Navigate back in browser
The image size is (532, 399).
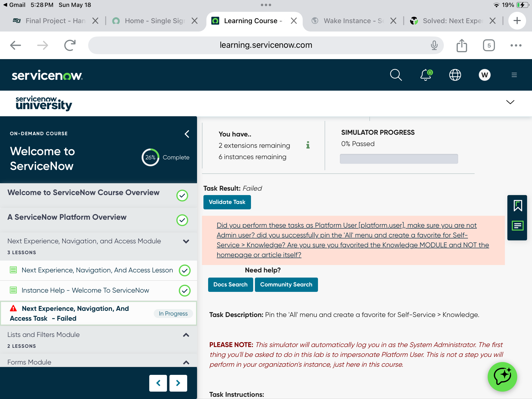tap(16, 45)
